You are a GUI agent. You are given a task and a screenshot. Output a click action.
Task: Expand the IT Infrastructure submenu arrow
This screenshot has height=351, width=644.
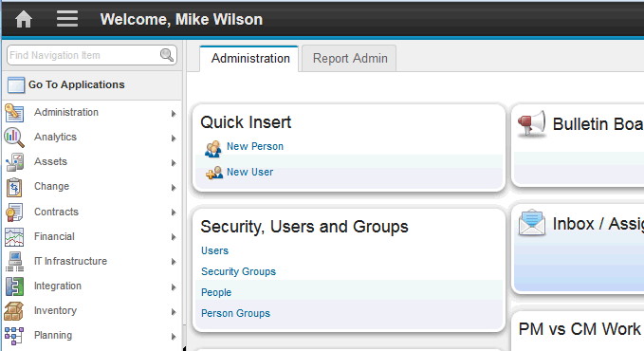tap(174, 262)
